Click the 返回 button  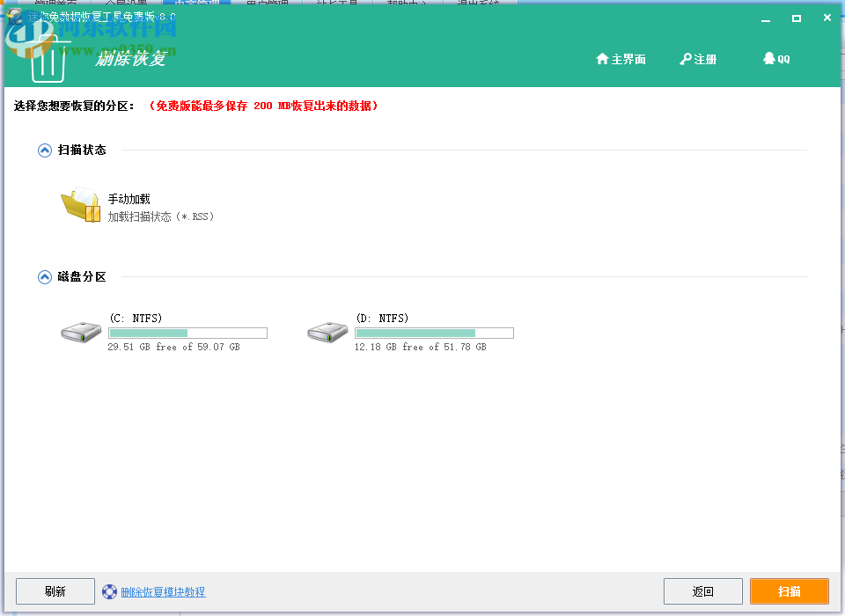pos(702,590)
